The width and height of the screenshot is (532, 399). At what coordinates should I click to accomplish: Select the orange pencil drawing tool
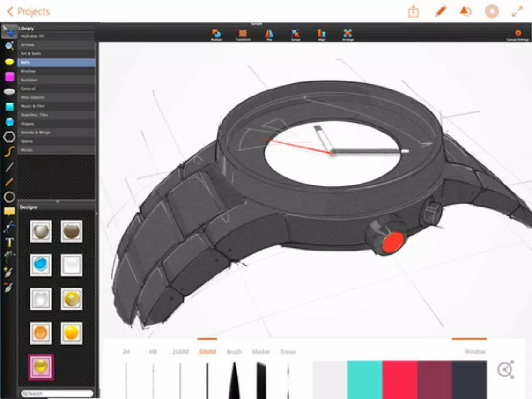[x=9, y=182]
